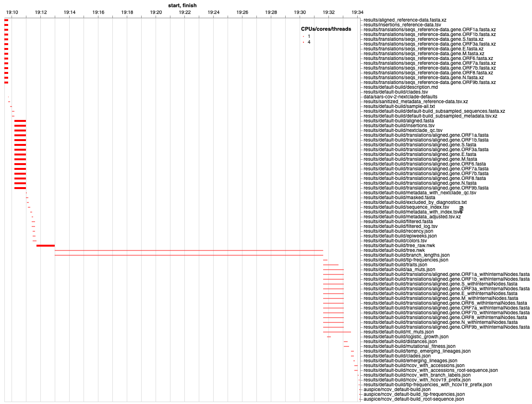Viewport: 532px width, 404px height.
Task: Click the 19:32 time axis label
Action: [329, 12]
